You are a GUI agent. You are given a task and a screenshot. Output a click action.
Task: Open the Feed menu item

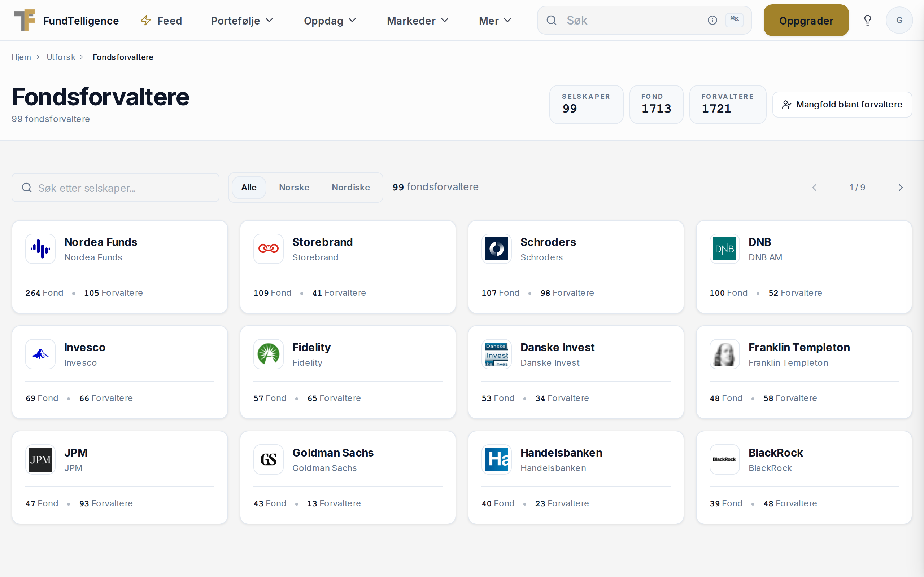coord(161,21)
